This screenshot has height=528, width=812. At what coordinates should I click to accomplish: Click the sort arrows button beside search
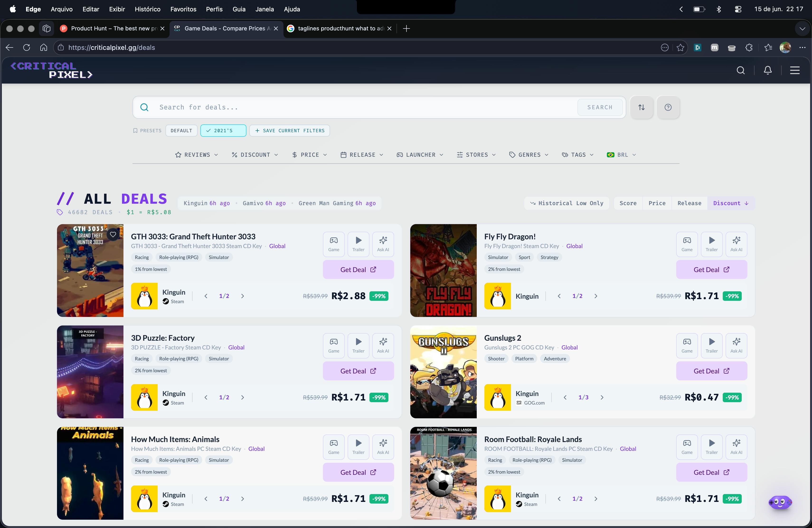[642, 107]
